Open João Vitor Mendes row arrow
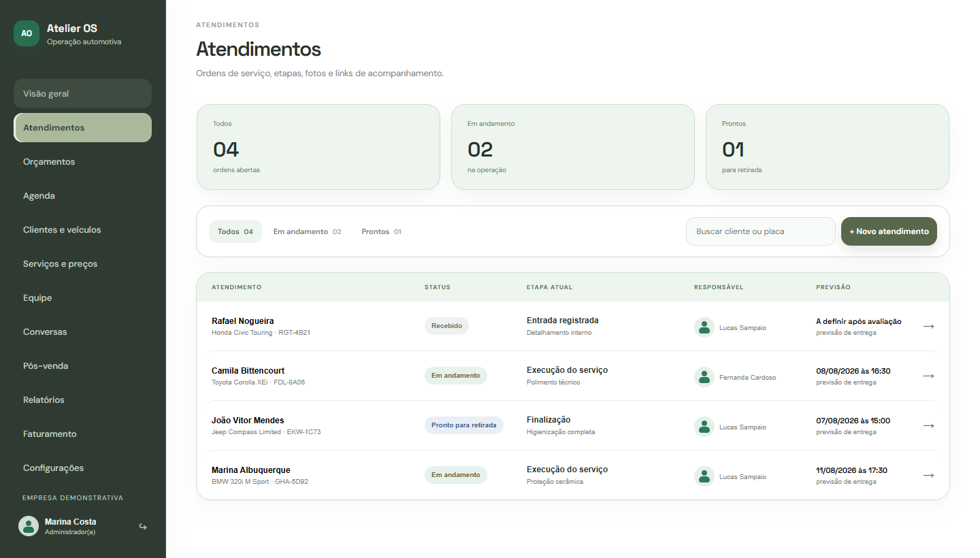Screen dimensions: 980x558 coord(928,425)
